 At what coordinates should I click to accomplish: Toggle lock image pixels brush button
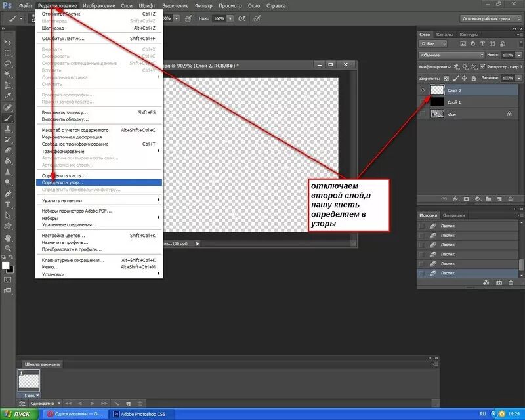point(455,78)
